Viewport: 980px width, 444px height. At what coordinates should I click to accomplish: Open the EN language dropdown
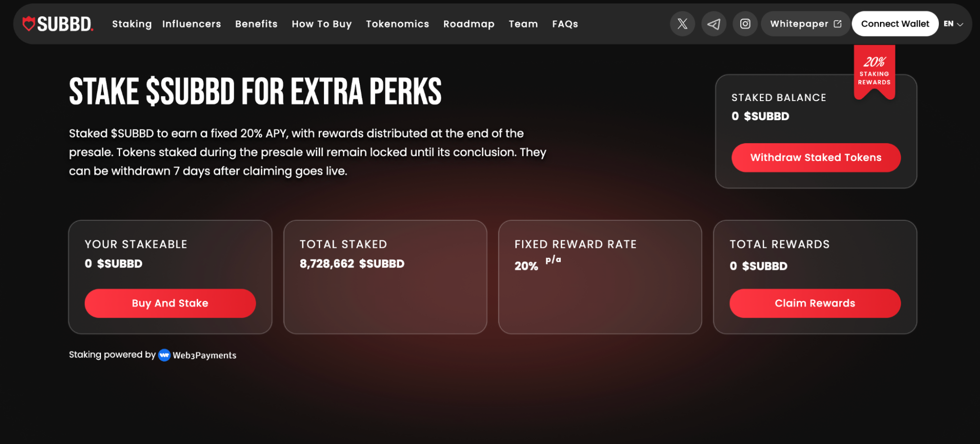(954, 24)
